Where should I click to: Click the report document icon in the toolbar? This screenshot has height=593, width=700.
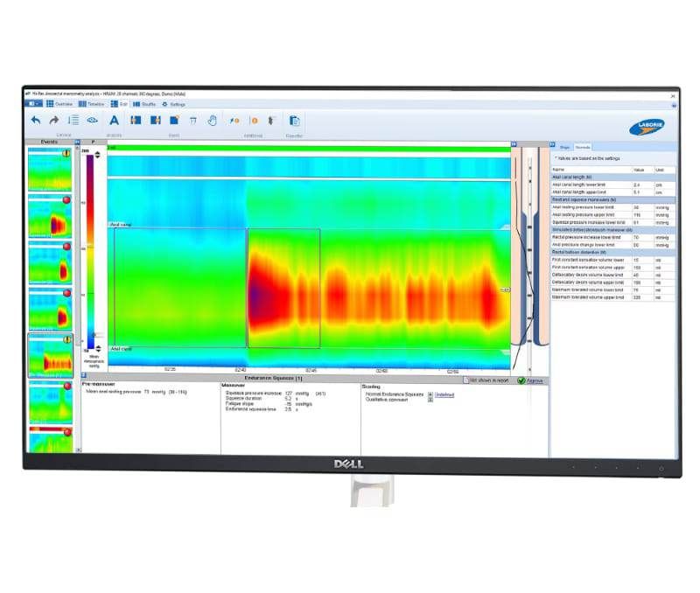[295, 121]
